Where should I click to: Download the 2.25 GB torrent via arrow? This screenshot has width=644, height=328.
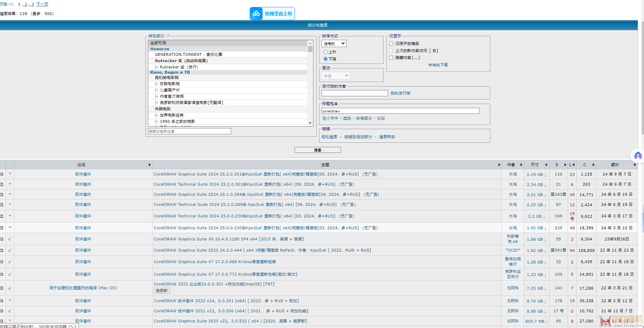pos(545,205)
